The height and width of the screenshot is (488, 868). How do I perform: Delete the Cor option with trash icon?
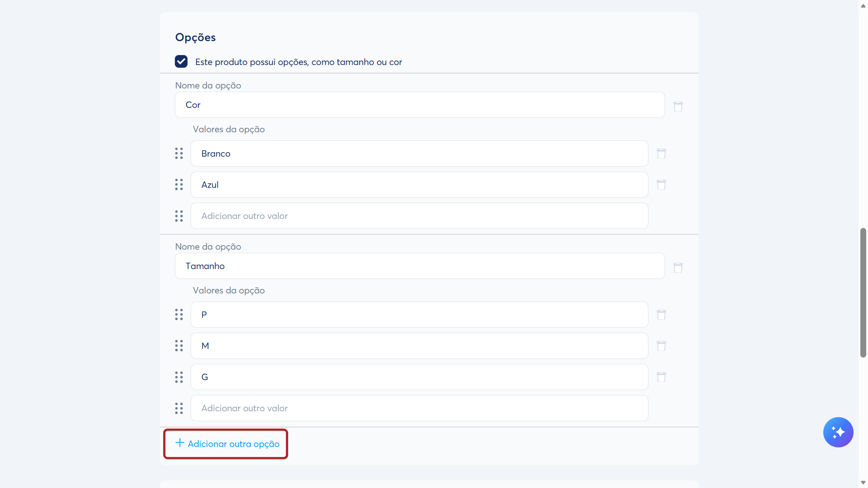coord(678,107)
